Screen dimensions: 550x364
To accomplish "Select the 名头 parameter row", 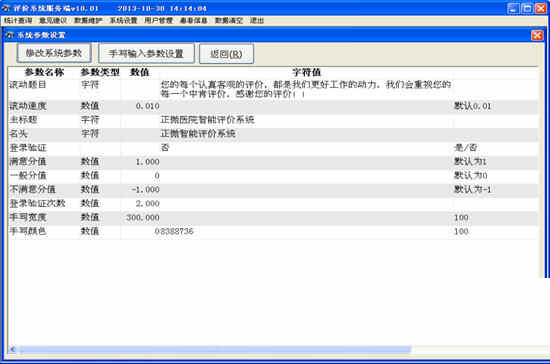I will [273, 134].
